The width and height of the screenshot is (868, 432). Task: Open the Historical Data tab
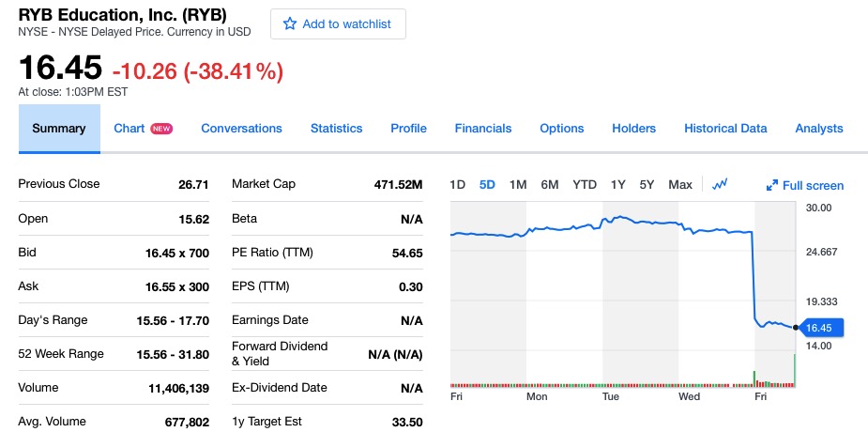(x=725, y=129)
